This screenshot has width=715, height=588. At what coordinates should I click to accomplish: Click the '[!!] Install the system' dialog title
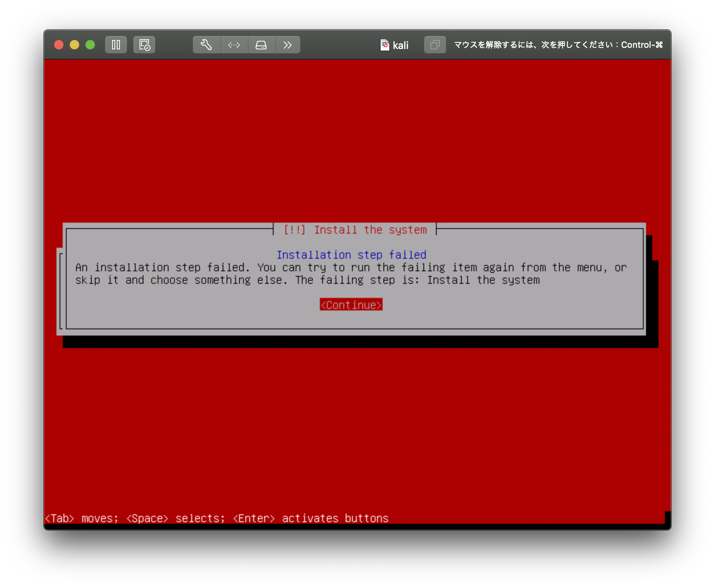coord(355,230)
